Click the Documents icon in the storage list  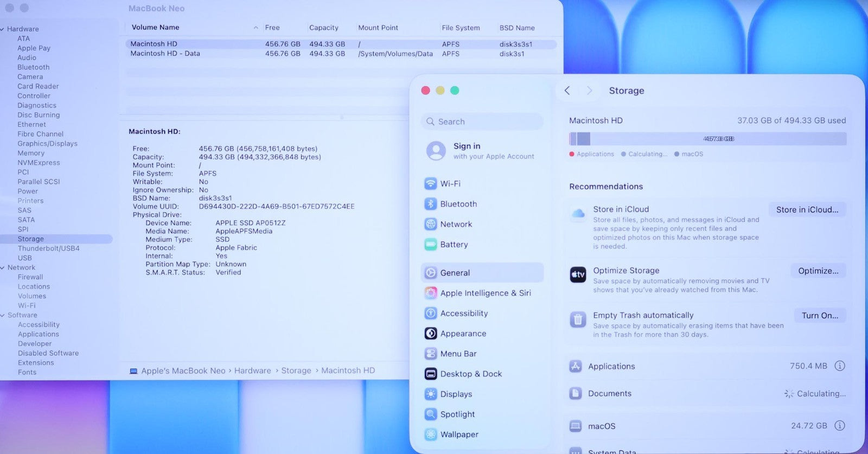(x=576, y=393)
